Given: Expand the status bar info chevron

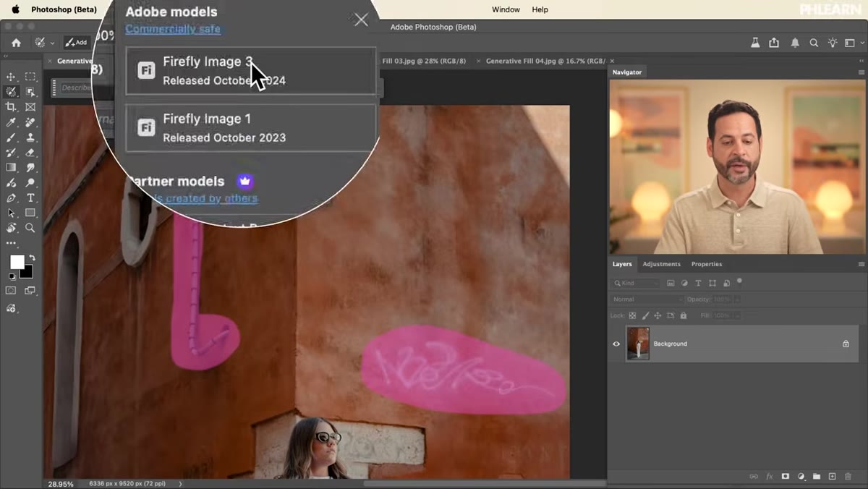Looking at the screenshot, I should tap(180, 483).
